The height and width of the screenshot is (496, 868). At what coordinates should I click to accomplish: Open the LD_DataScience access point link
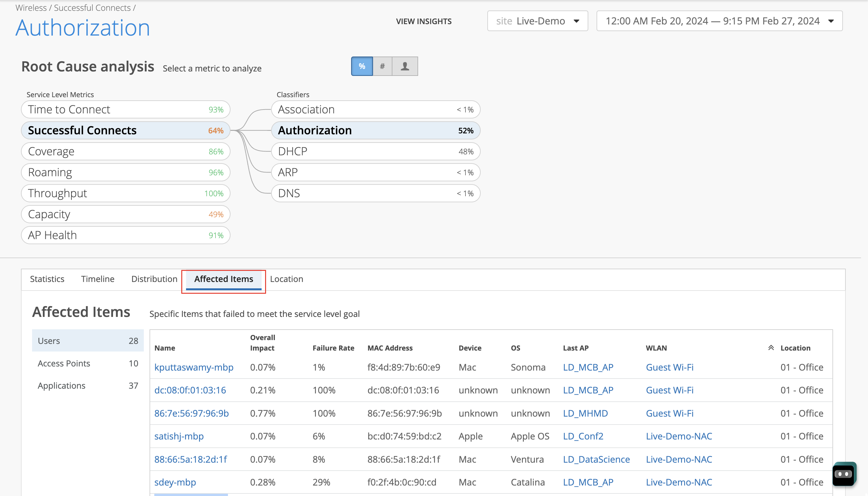[596, 459]
